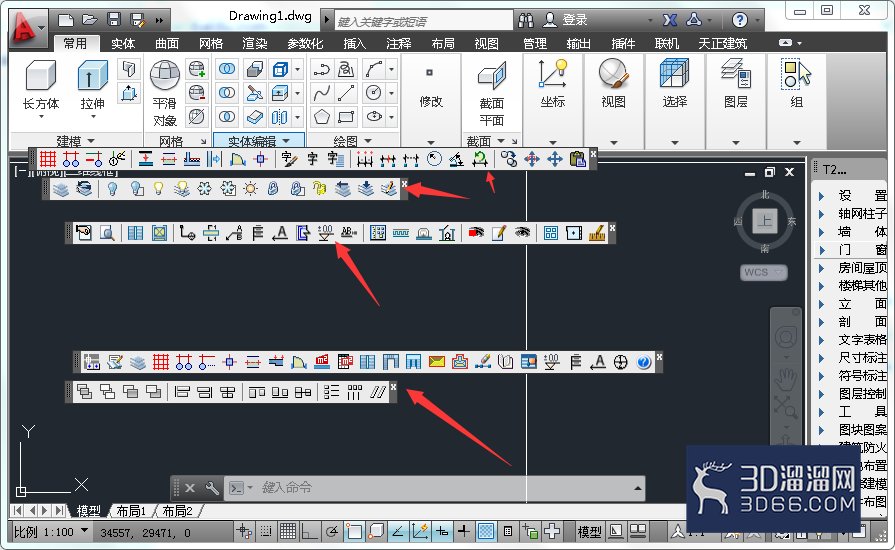
Task: Click the X button left of the command line
Action: coord(190,488)
